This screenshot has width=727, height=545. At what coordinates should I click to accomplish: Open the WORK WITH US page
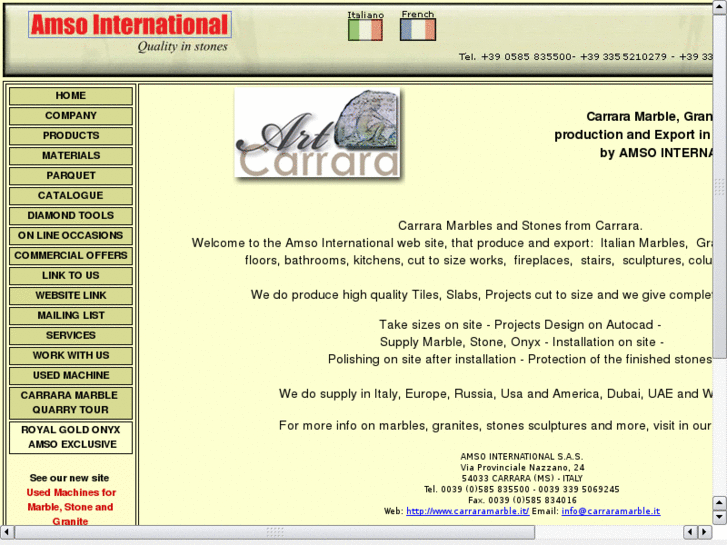coord(71,355)
